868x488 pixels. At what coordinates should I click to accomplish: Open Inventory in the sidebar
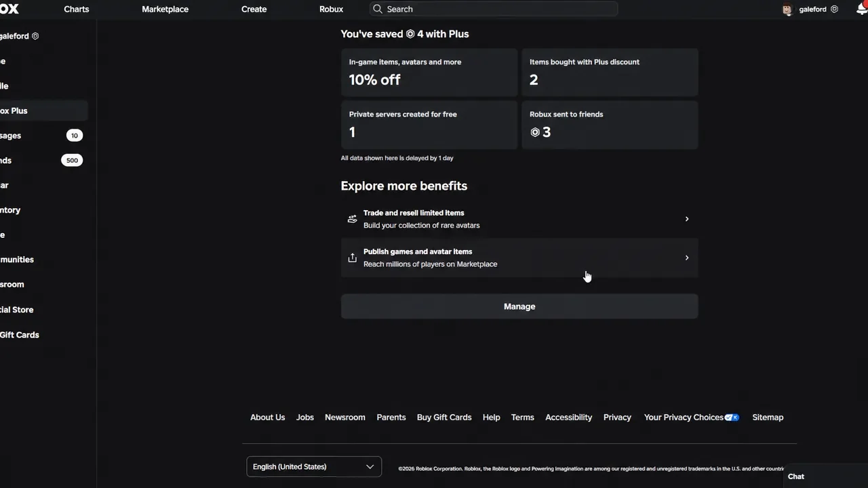(x=10, y=210)
